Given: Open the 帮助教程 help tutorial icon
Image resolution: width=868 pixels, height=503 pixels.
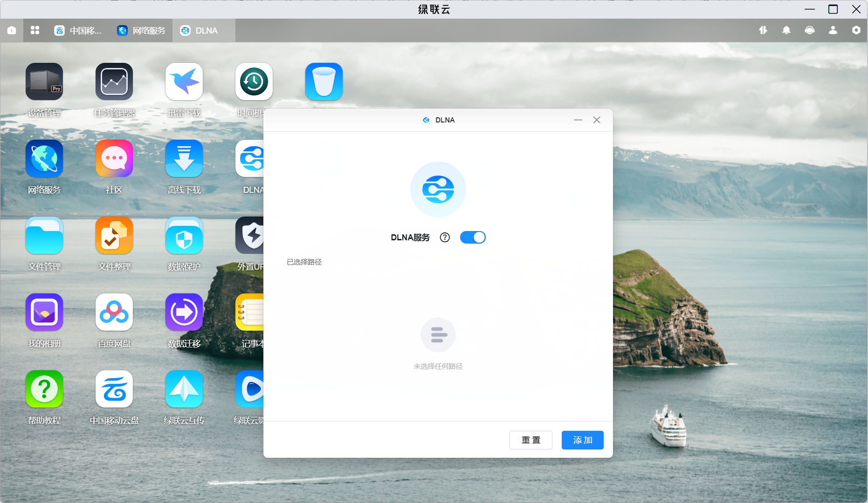Looking at the screenshot, I should coord(44,389).
